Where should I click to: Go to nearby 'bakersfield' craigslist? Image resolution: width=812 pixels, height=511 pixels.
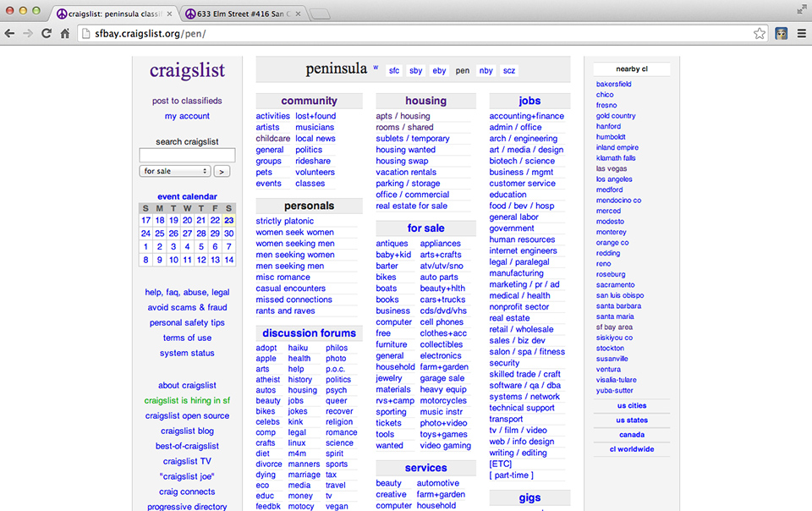[x=613, y=84]
